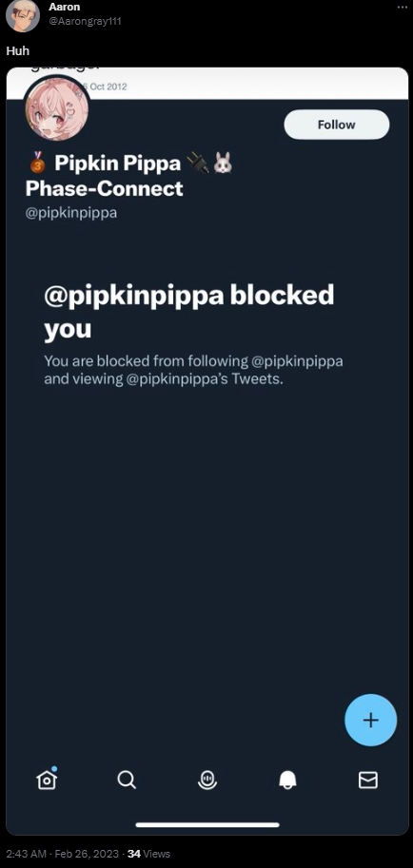Open the Notifications bell tab
The width and height of the screenshot is (413, 868).
coord(287,780)
